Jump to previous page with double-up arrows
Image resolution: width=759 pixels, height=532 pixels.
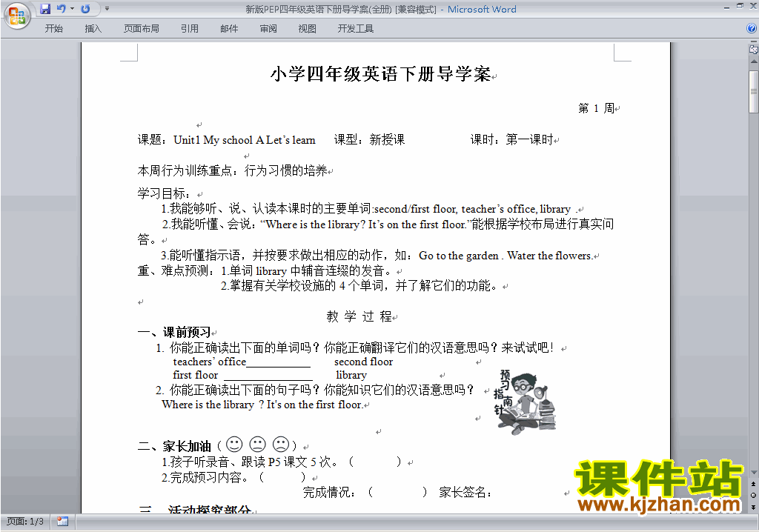tap(753, 484)
